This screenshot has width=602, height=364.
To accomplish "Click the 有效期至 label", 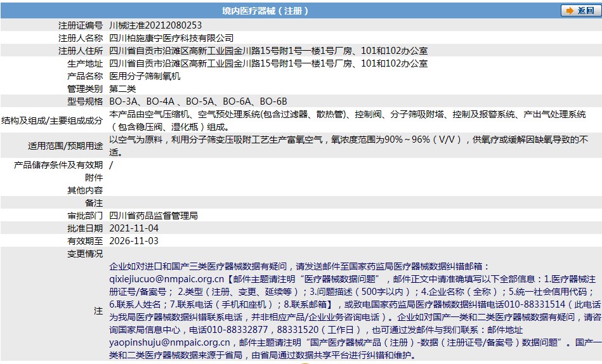I will (x=85, y=241).
